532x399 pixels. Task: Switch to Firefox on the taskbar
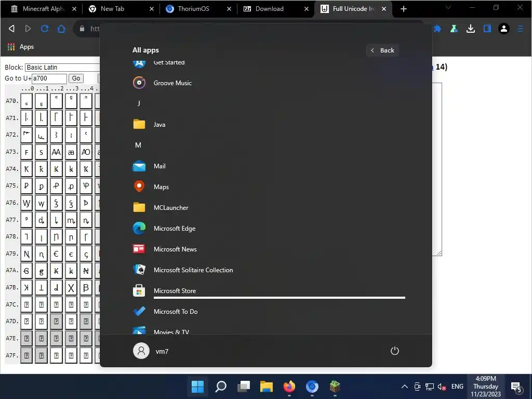pos(289,387)
